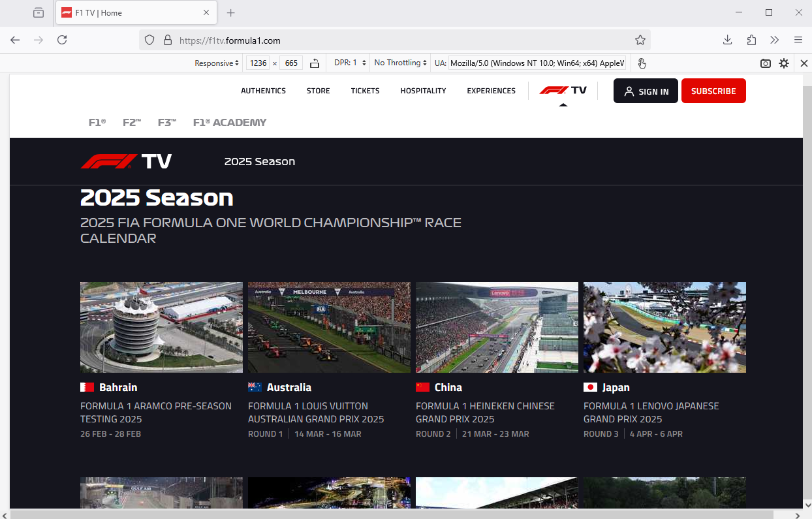Open the Japan Grand Prix thumbnail
Screen dimensions: 812x519
click(664, 327)
